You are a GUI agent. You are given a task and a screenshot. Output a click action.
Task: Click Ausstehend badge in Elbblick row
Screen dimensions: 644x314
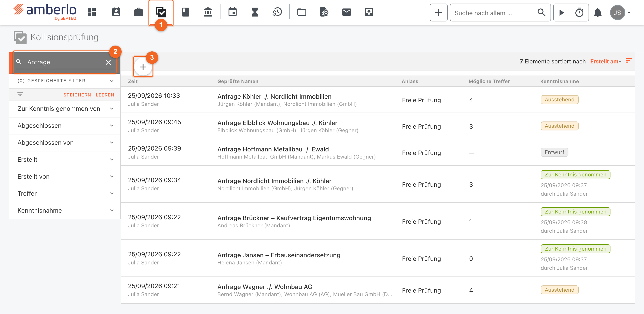(559, 126)
